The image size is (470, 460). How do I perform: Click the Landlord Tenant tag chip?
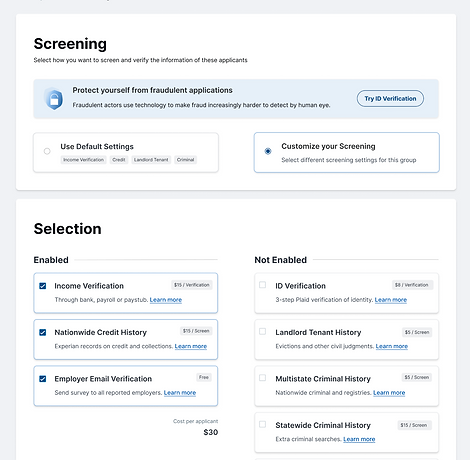pyautogui.click(x=151, y=160)
